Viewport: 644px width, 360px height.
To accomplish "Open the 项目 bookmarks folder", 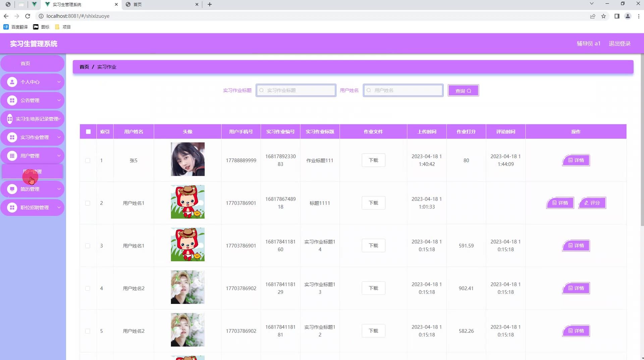I will pos(63,27).
